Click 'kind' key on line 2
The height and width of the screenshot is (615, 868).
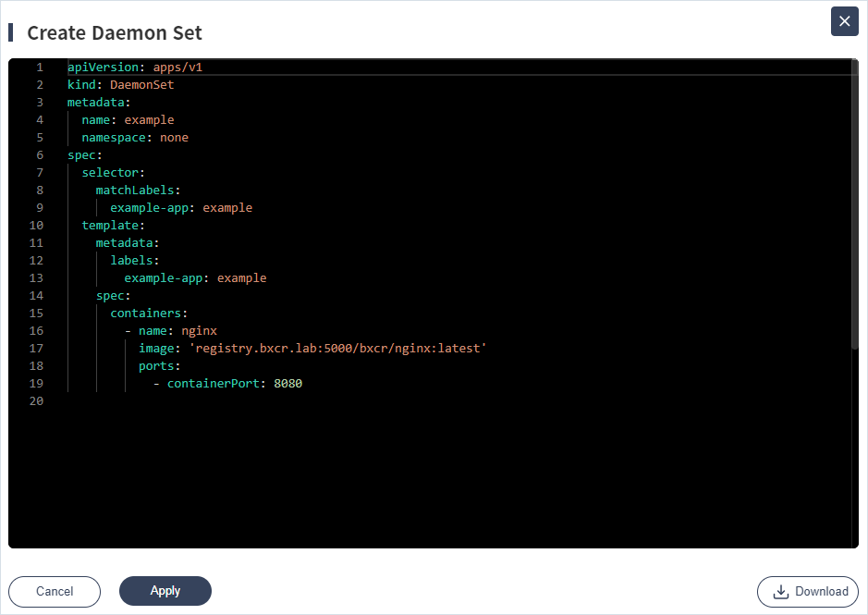[81, 85]
